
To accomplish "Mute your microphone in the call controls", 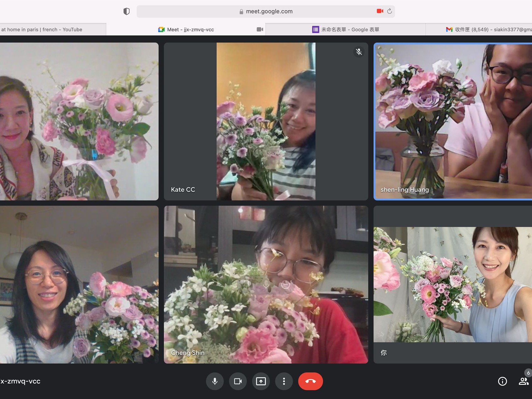I will coord(215,381).
